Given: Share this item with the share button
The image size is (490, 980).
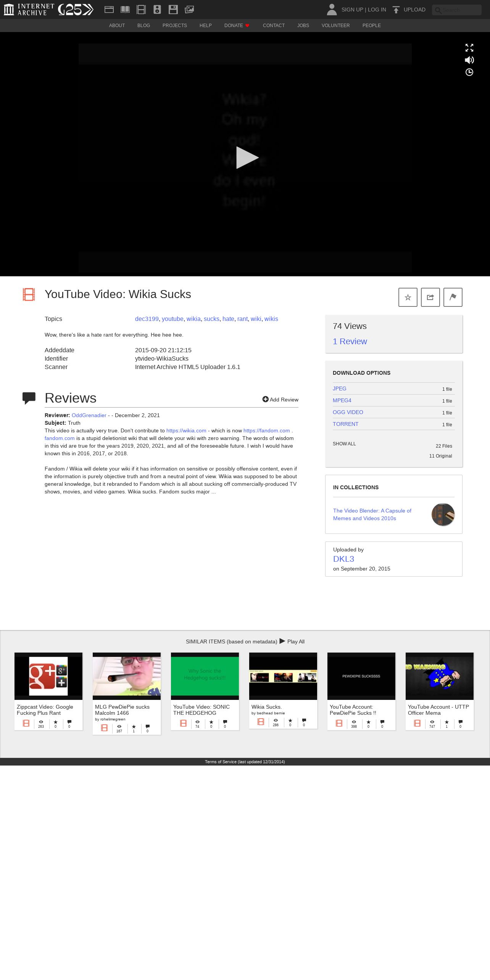Looking at the screenshot, I should 430,297.
